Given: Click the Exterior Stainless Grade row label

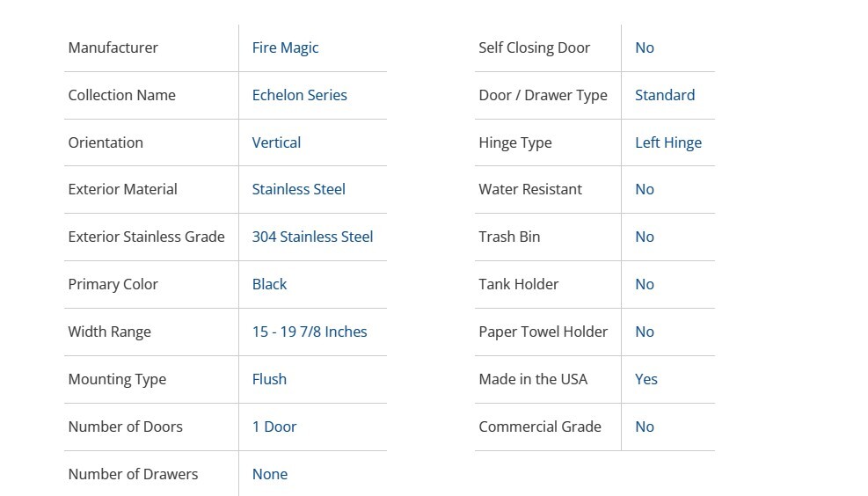Looking at the screenshot, I should [x=146, y=237].
